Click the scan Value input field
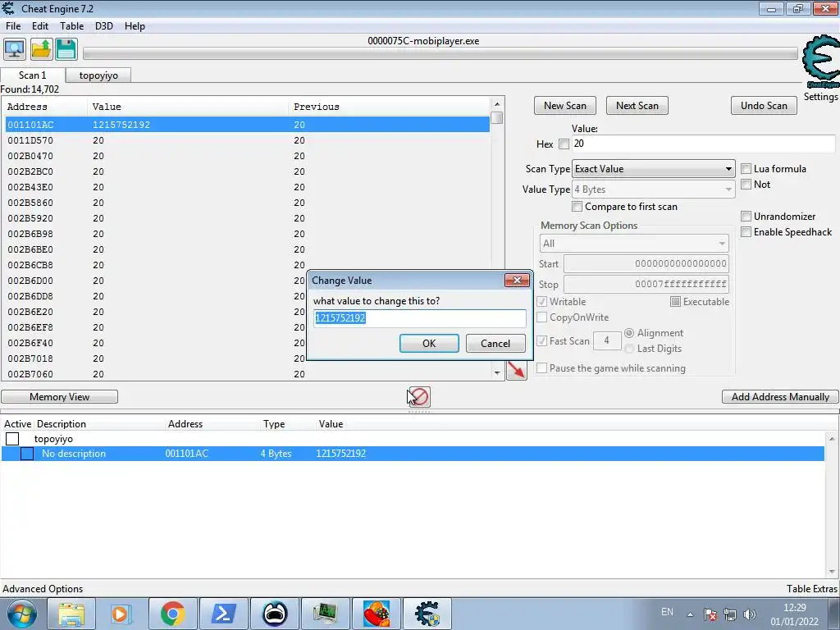The height and width of the screenshot is (630, 840). click(703, 144)
